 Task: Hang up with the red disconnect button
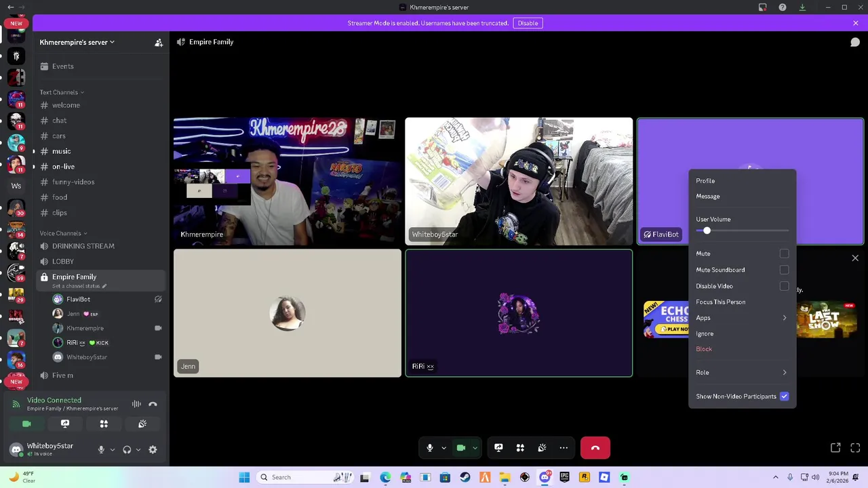(x=595, y=447)
